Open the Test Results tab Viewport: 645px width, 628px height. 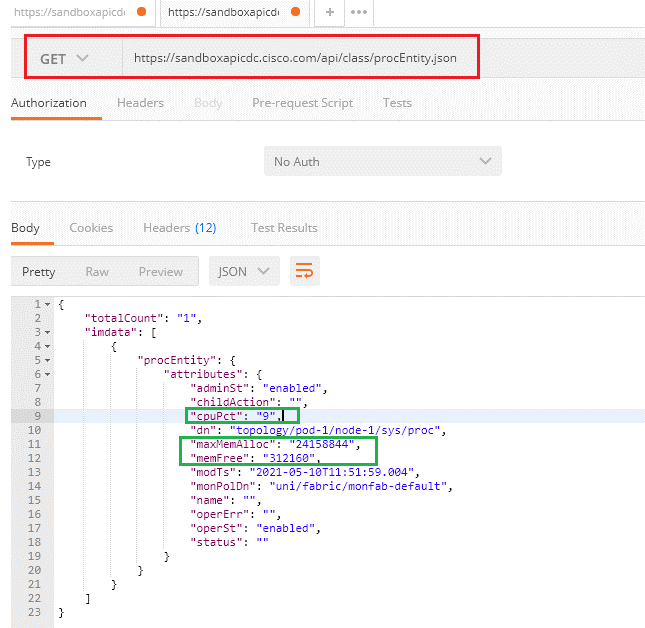pos(284,228)
